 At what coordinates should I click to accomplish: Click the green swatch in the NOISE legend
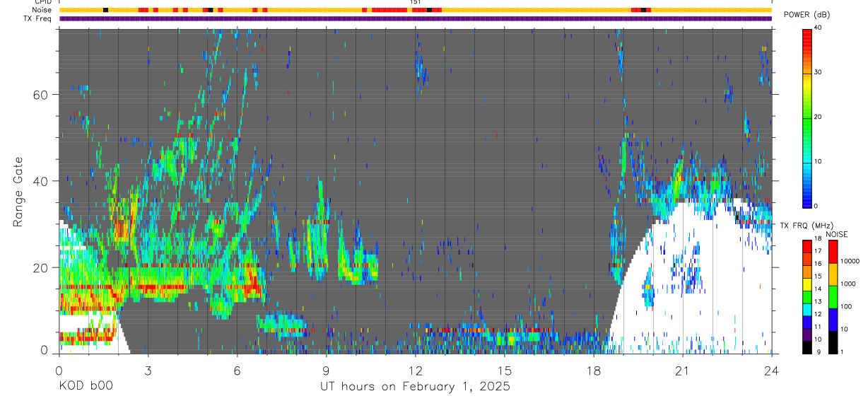(833, 297)
